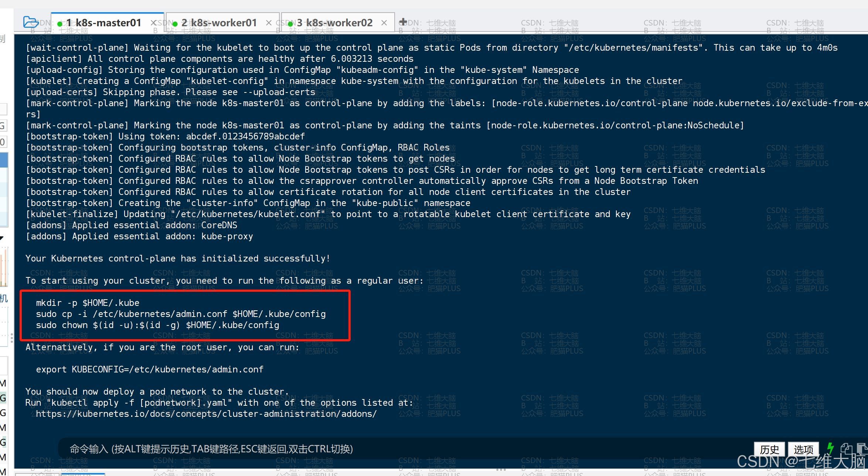868x476 pixels.
Task: Click the green lightning quick-command icon
Action: pyautogui.click(x=830, y=449)
